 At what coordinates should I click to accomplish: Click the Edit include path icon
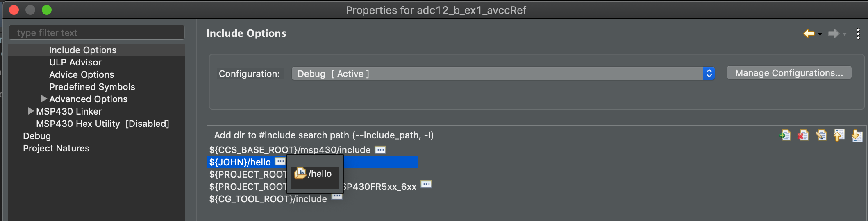(x=821, y=135)
